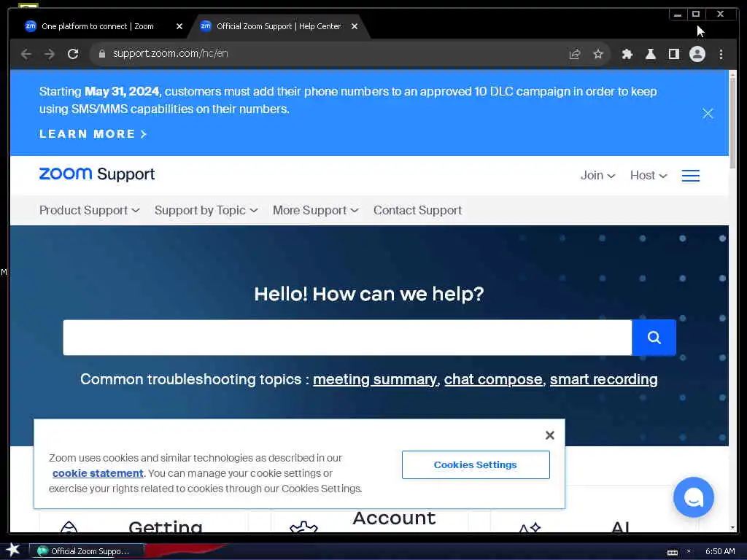Toggle the browser side panel
The height and width of the screenshot is (560, 747).
click(673, 54)
